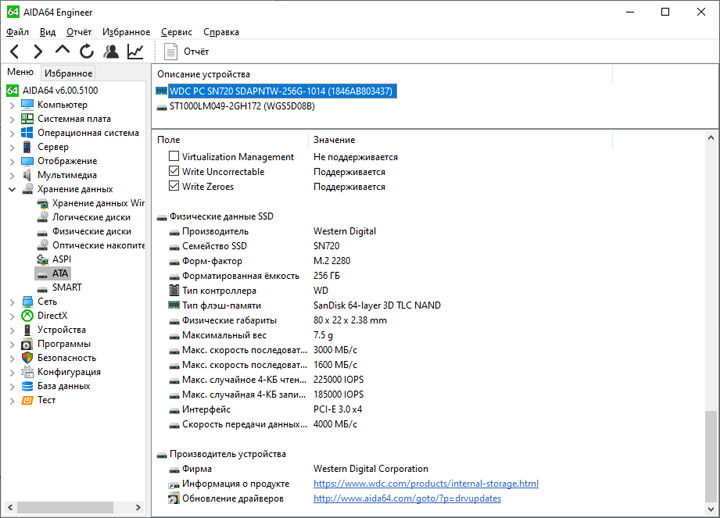
Task: Open the wdc.com internal-storage product link
Action: [426, 484]
